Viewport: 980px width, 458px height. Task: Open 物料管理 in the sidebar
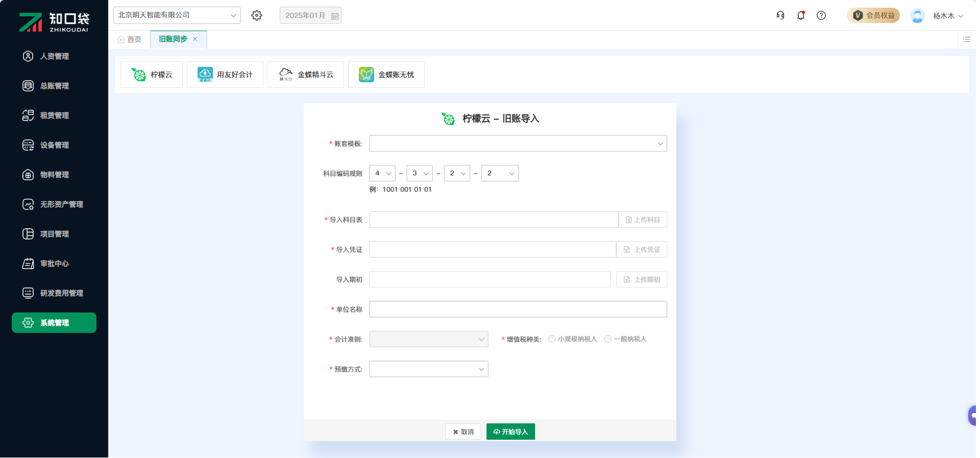click(x=54, y=175)
